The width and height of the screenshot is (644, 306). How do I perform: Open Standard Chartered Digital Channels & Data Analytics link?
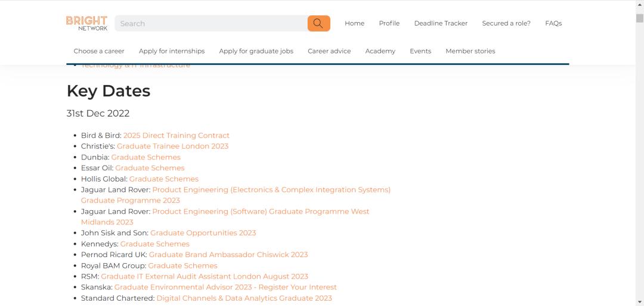[x=244, y=298]
